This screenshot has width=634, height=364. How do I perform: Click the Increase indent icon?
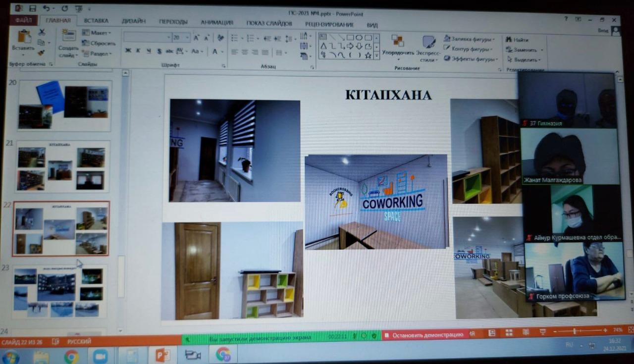(278, 38)
